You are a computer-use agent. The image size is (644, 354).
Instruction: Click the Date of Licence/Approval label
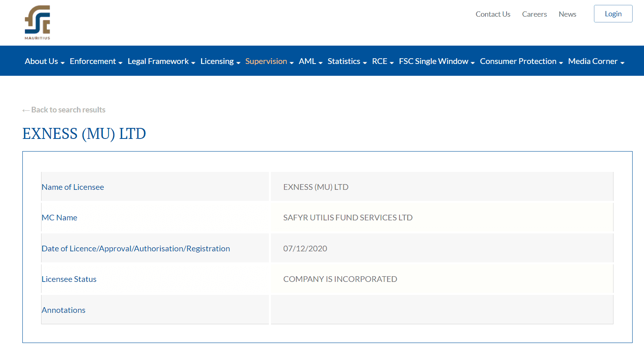tap(135, 248)
